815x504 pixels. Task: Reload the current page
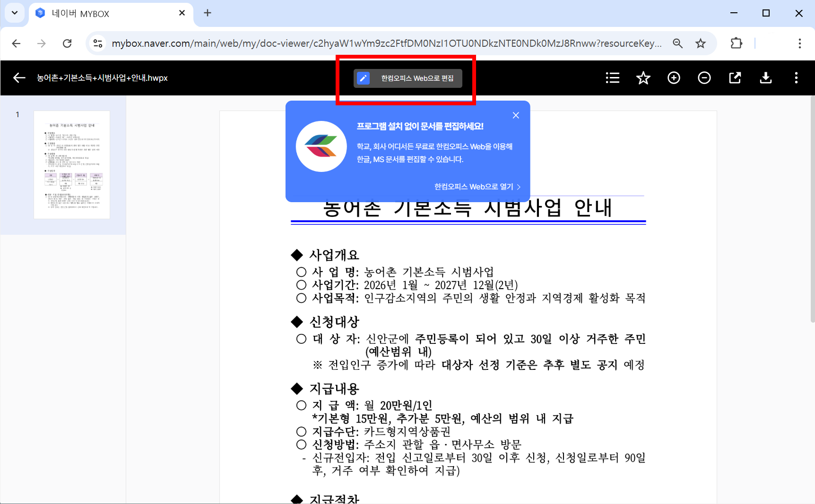(67, 43)
